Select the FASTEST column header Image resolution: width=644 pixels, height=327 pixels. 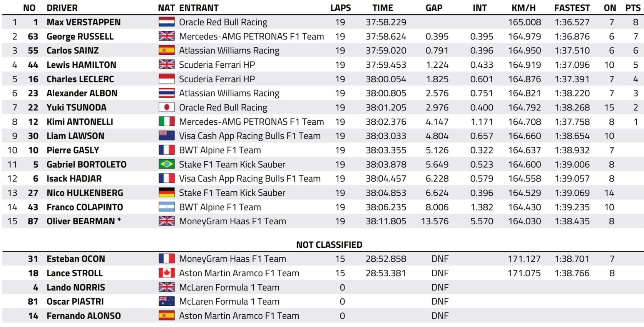(572, 8)
